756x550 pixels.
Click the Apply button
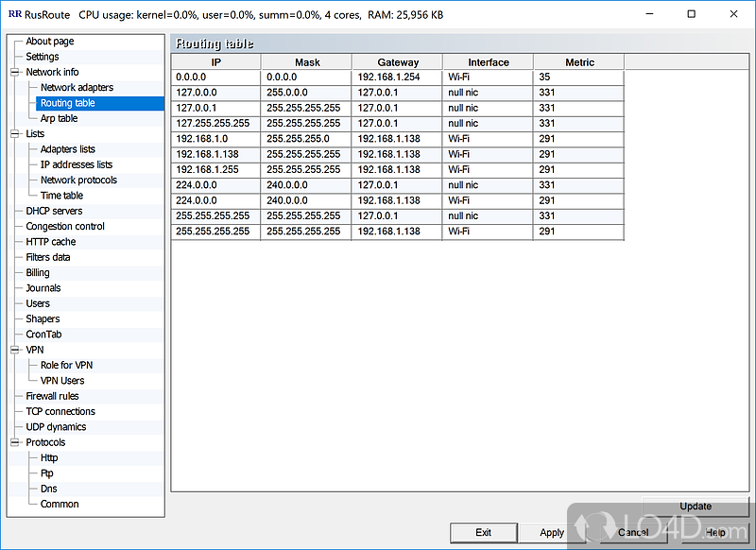tap(552, 533)
